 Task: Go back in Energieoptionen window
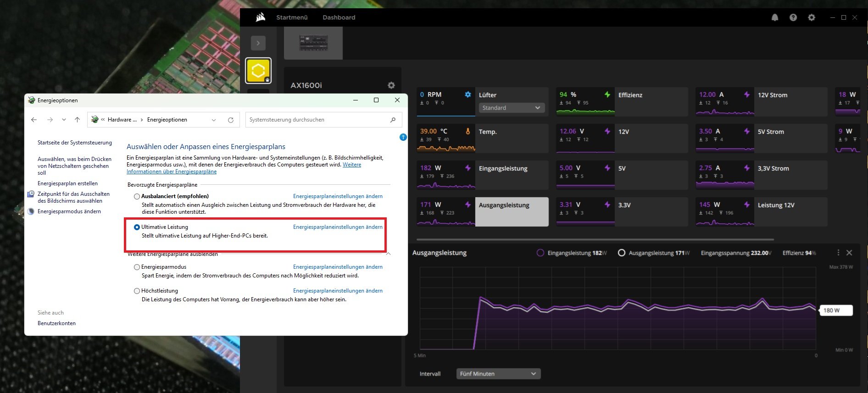(34, 120)
